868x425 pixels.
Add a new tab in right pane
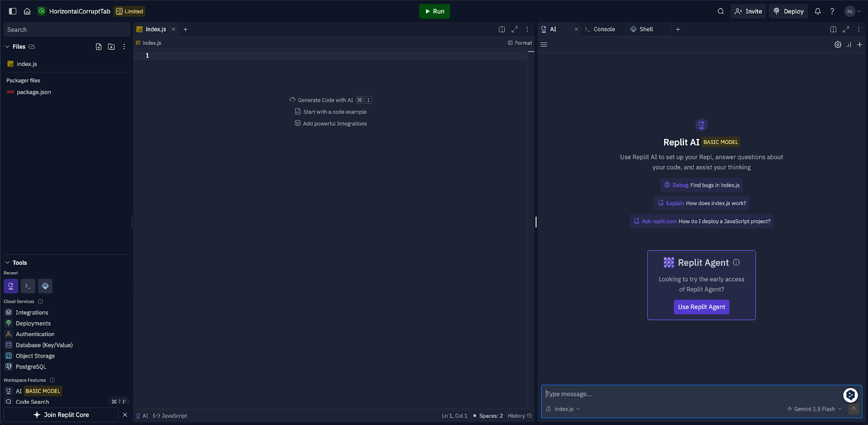[x=678, y=29]
